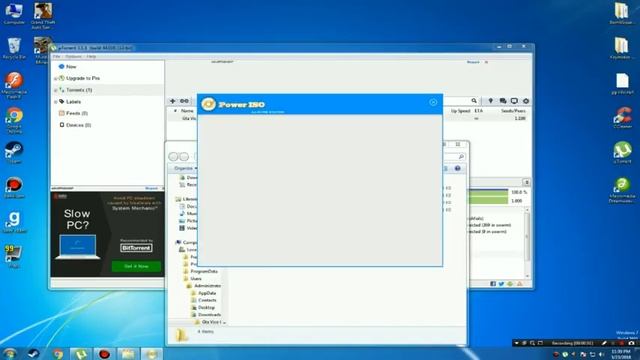Expand the Upgrade to Pro tree node
This screenshot has width=640, height=360.
click(x=56, y=78)
